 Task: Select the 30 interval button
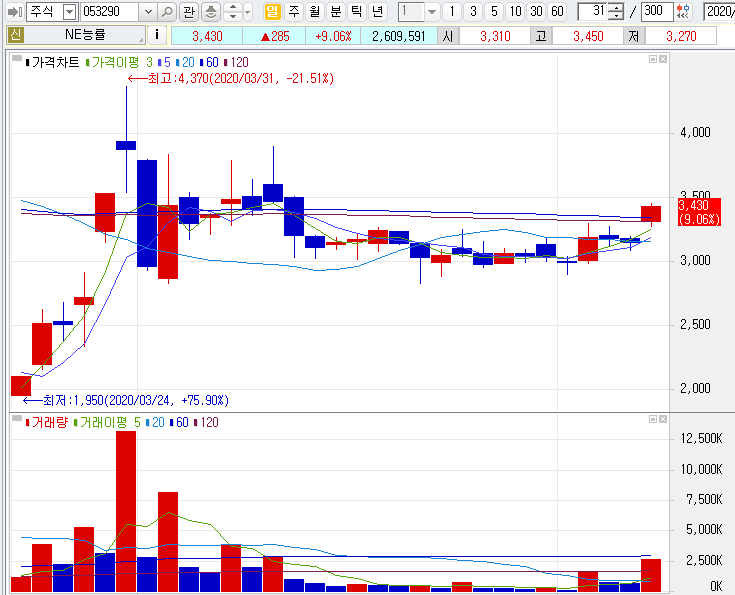(536, 11)
